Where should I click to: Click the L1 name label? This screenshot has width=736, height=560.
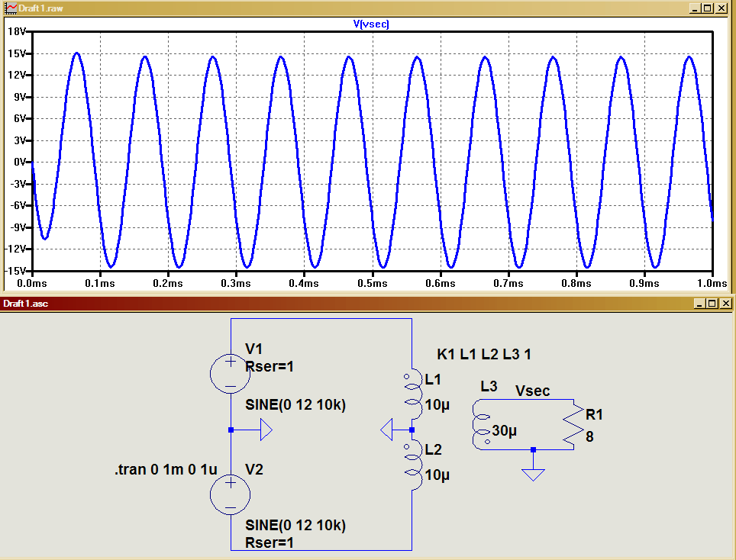tap(433, 379)
